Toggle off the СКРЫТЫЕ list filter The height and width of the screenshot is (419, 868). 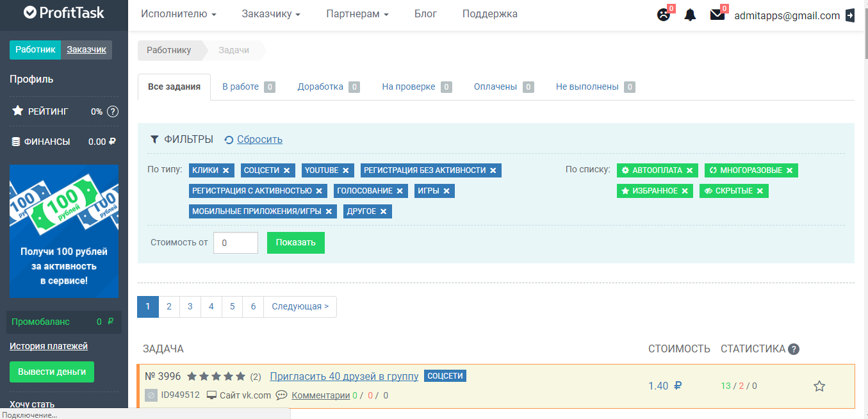pos(760,190)
